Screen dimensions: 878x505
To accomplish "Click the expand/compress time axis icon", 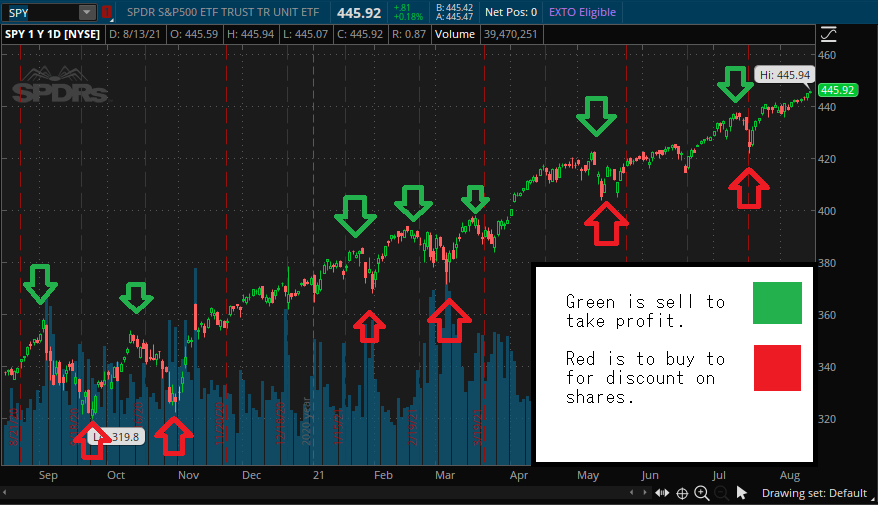I will pos(662,493).
